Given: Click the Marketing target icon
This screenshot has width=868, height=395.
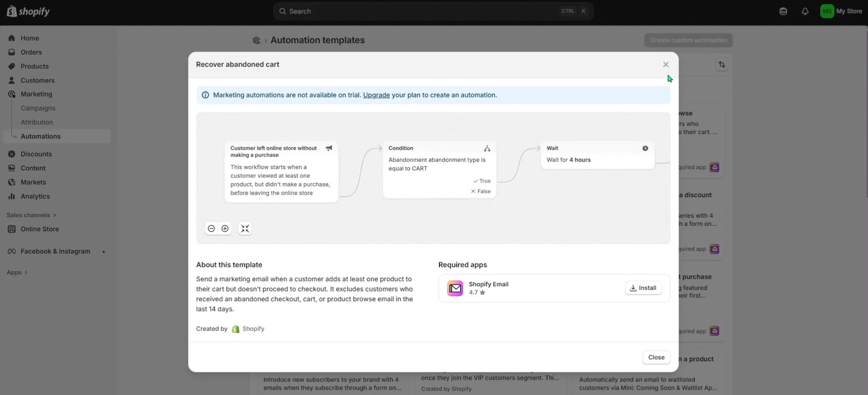Looking at the screenshot, I should (x=11, y=94).
